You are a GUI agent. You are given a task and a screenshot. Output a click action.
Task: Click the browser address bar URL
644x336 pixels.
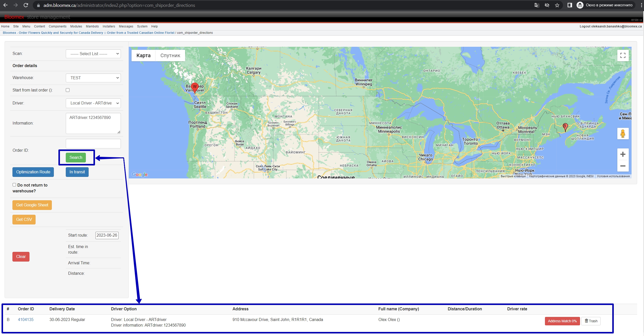pos(119,5)
